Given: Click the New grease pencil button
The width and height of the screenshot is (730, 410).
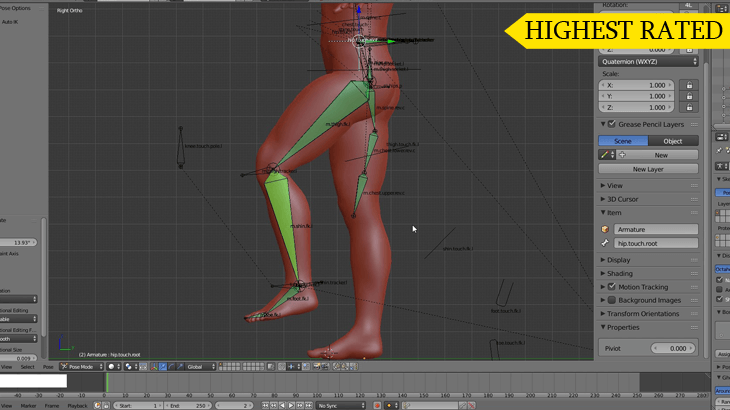Looking at the screenshot, I should coord(657,155).
